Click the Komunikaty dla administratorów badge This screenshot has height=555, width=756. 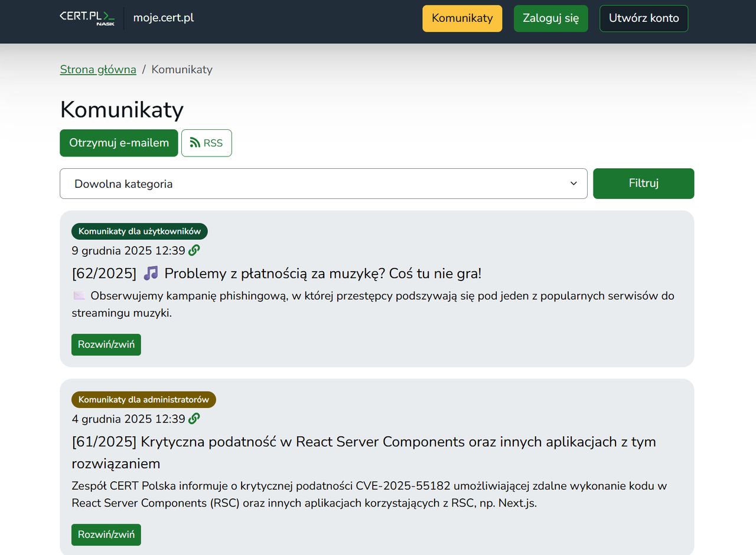pos(144,400)
